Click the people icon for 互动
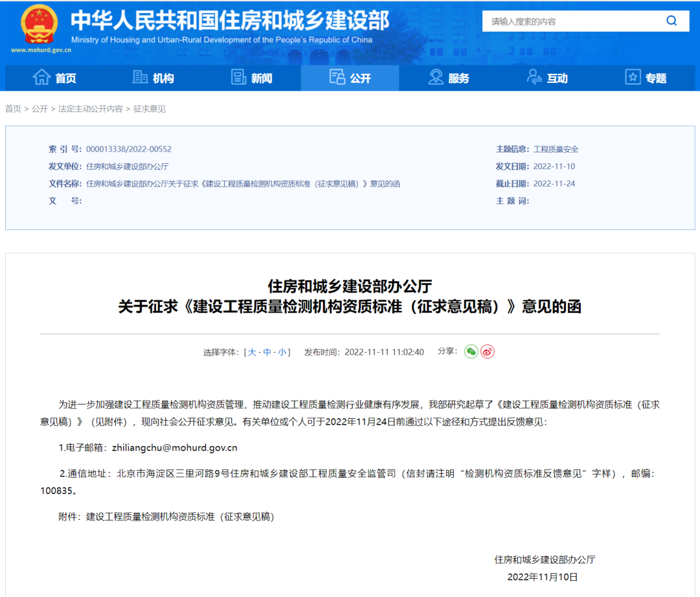Screen dimensions: 700x597 534,78
